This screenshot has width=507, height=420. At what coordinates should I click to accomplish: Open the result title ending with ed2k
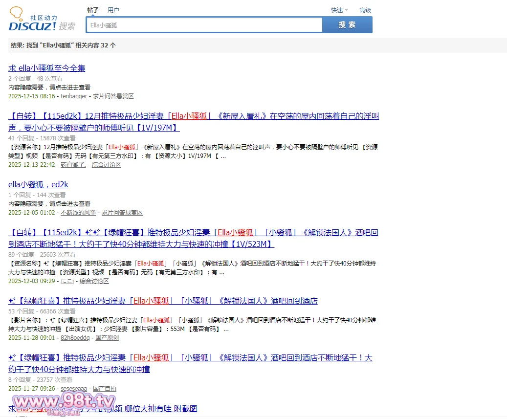point(38,184)
